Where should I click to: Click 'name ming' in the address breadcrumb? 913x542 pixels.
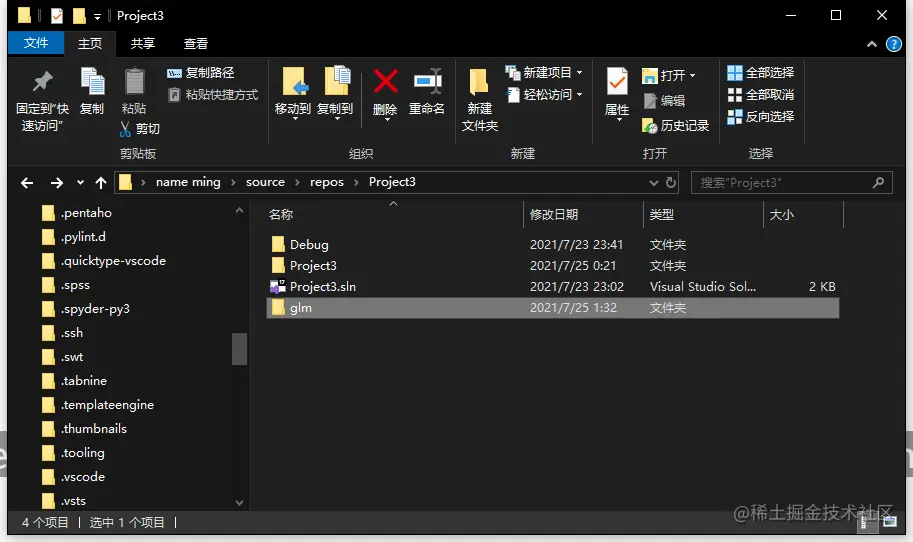coord(188,182)
